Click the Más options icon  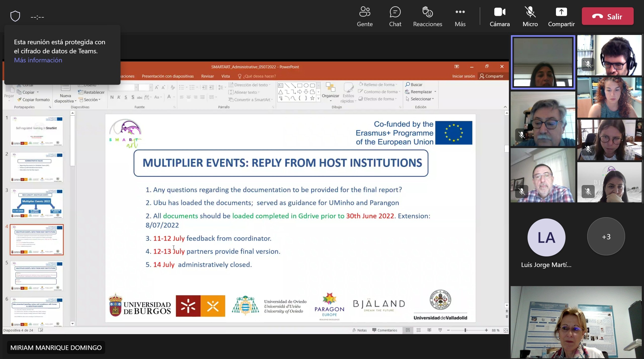tap(460, 12)
